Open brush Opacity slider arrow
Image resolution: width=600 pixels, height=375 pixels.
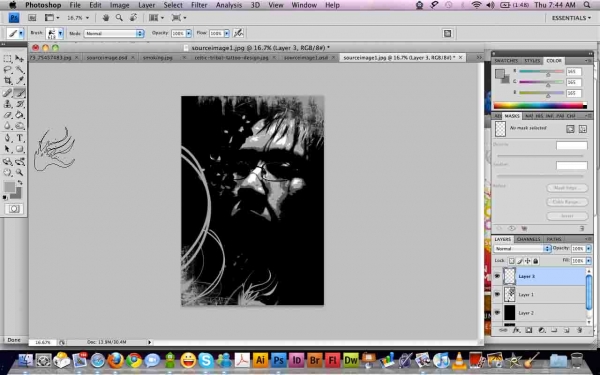click(188, 33)
